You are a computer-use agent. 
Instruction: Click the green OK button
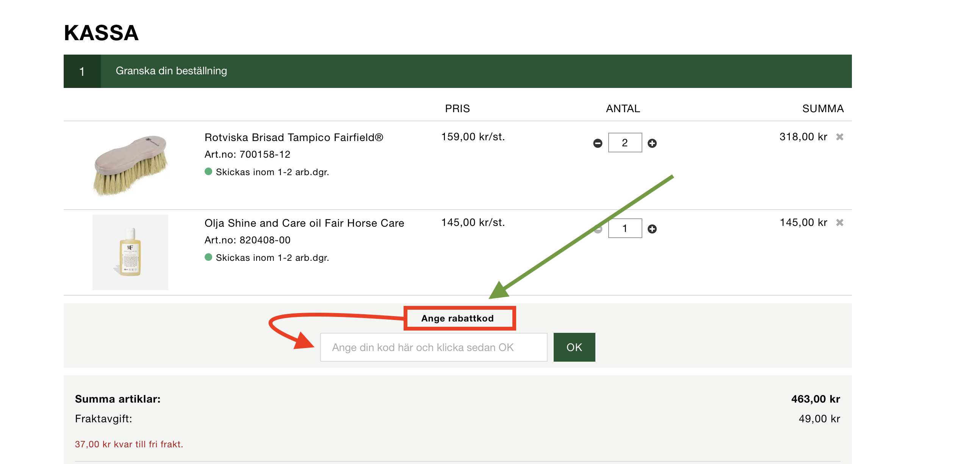[x=574, y=347]
